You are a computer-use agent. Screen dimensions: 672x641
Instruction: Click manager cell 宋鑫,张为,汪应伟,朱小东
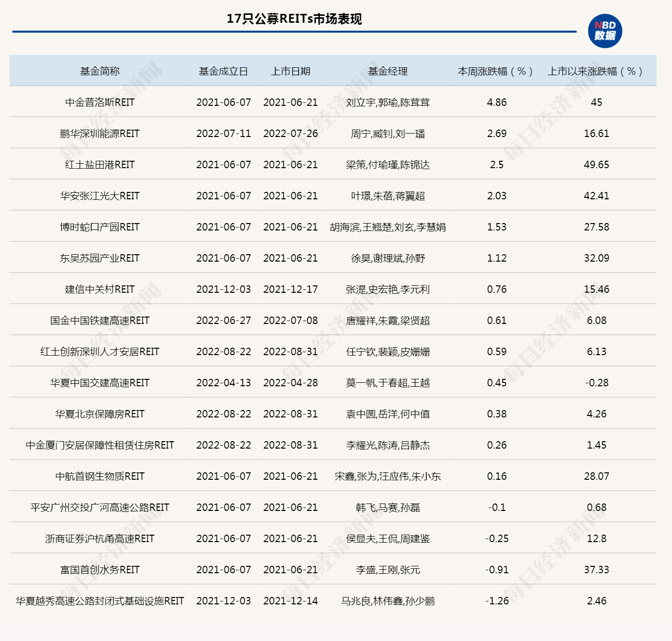388,476
